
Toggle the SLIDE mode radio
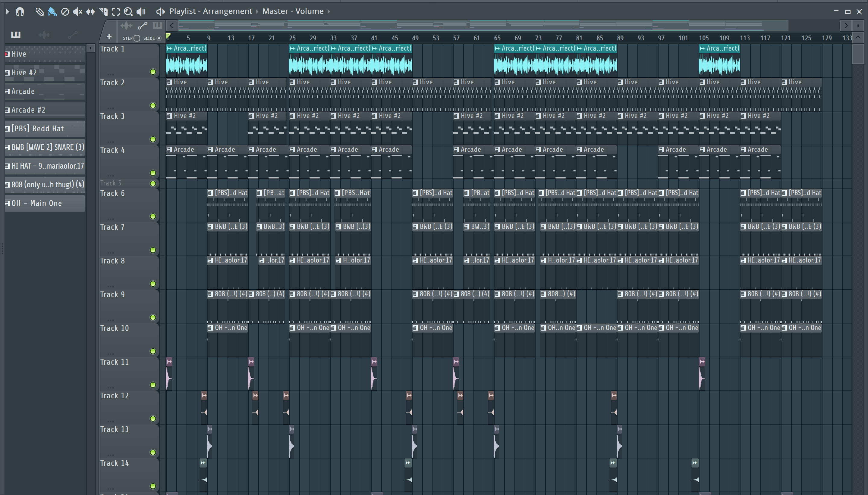pos(159,38)
